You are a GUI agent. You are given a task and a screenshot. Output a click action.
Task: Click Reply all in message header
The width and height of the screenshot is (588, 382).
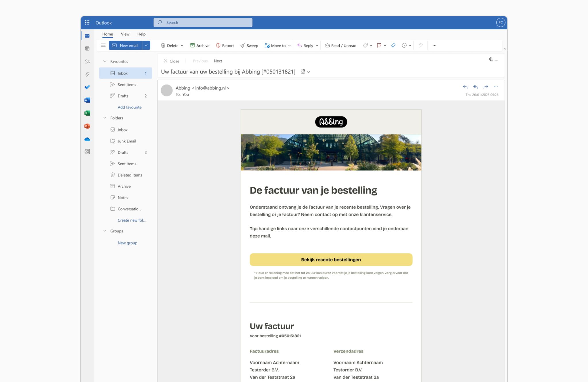coord(475,87)
